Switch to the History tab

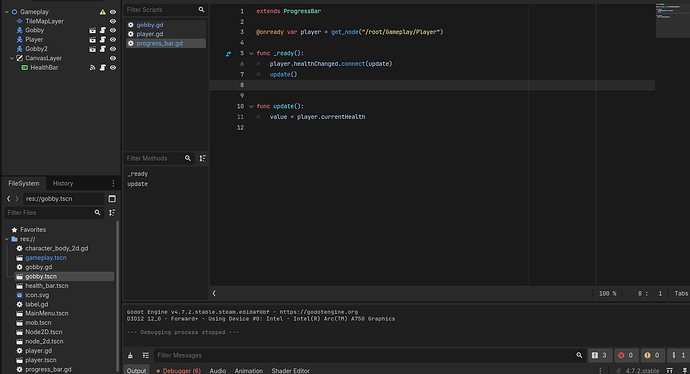[x=63, y=183]
